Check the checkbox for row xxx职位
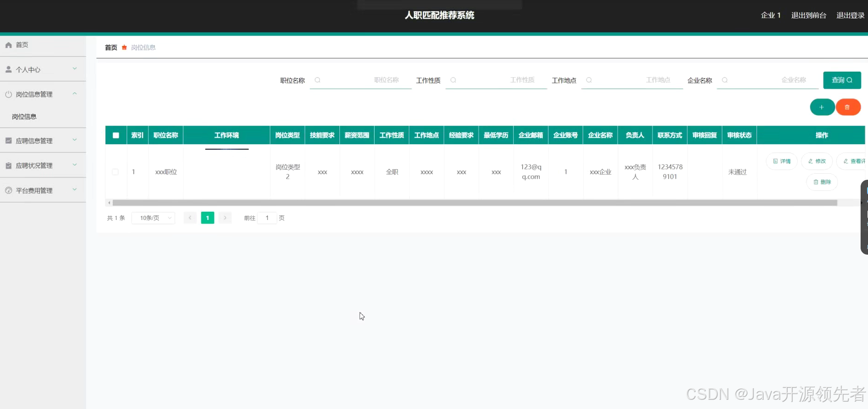The height and width of the screenshot is (409, 868). tap(115, 172)
